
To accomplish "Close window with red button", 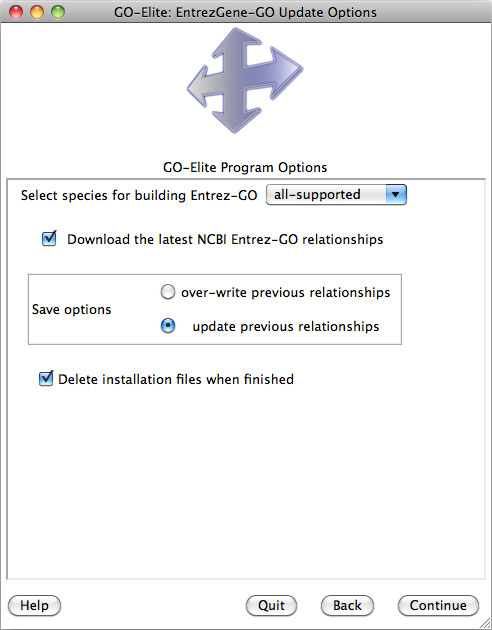I will (x=16, y=12).
